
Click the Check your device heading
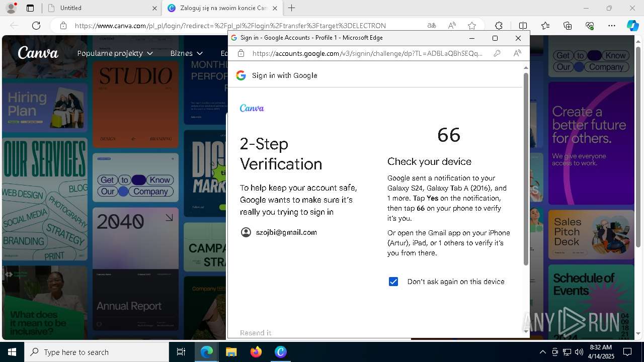(x=429, y=161)
